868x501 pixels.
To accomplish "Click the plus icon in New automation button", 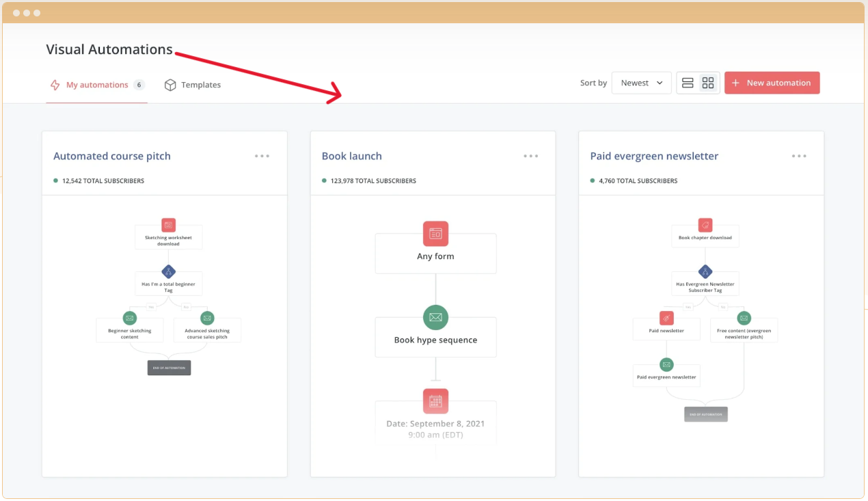I will (735, 83).
